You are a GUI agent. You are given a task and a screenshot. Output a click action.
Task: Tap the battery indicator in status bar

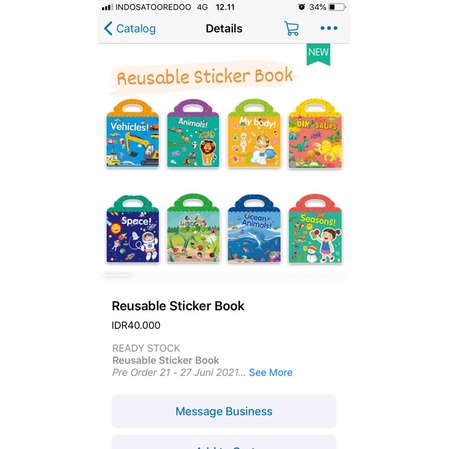tap(337, 7)
